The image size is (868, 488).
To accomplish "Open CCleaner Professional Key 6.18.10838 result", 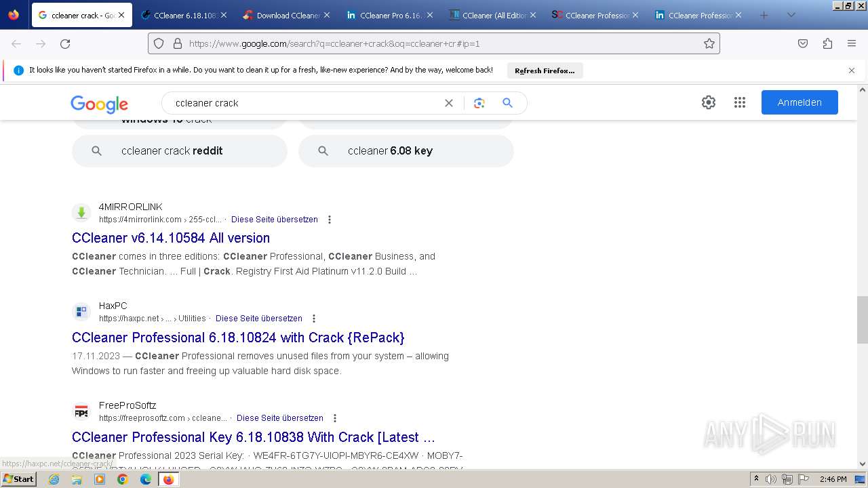I will click(x=254, y=437).
